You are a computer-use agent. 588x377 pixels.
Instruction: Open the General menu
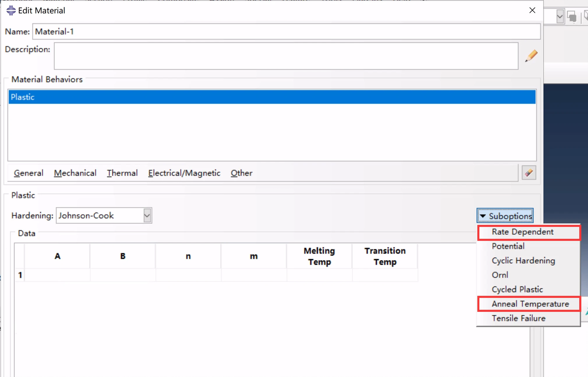click(29, 173)
